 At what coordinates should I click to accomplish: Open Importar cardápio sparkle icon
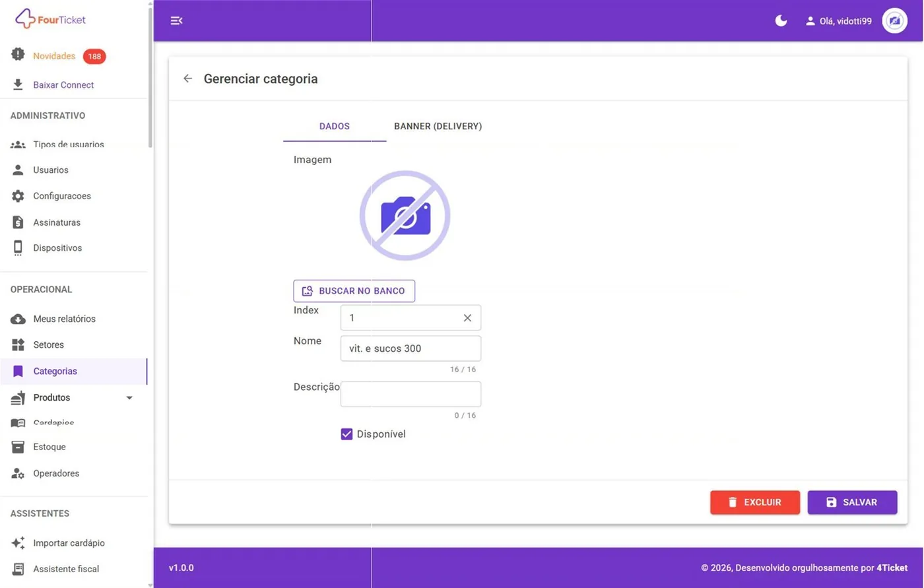(x=18, y=543)
